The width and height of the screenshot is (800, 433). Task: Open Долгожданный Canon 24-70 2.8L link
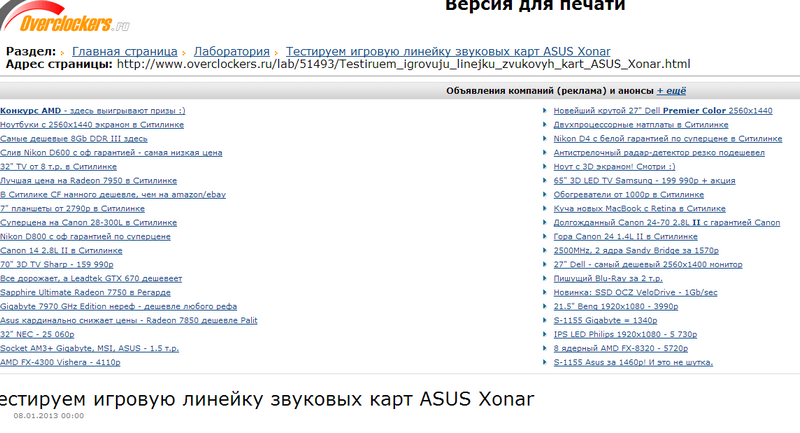(x=667, y=222)
